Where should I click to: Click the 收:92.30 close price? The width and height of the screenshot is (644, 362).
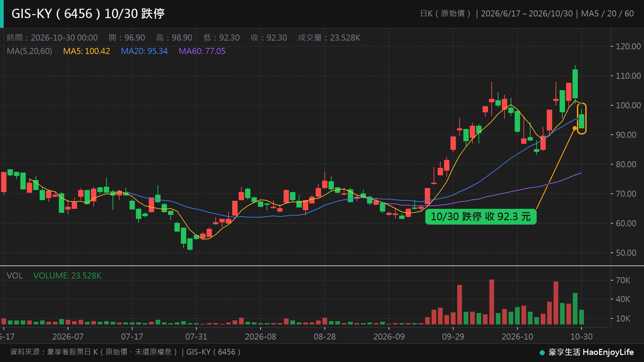tap(269, 38)
